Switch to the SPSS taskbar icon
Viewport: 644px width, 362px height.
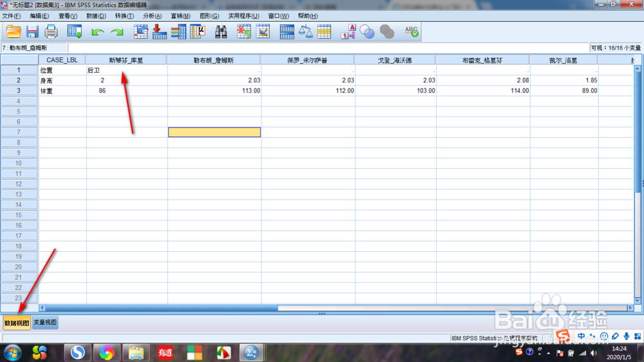click(x=251, y=352)
